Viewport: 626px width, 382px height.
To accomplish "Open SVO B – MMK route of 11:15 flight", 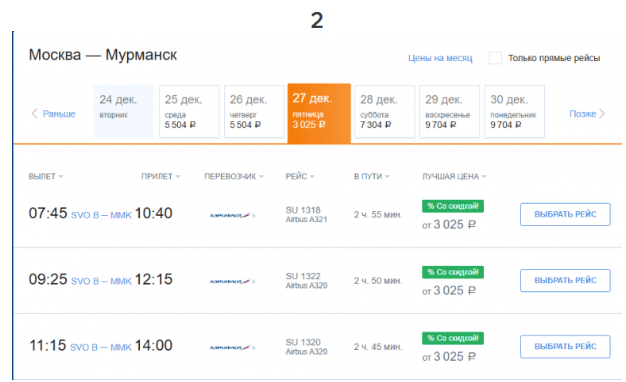I will [x=101, y=347].
